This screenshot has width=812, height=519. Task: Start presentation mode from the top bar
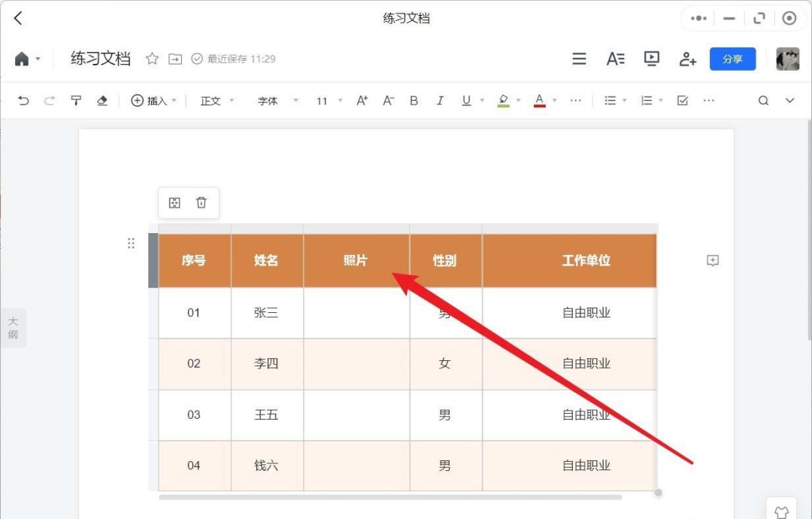tap(651, 58)
